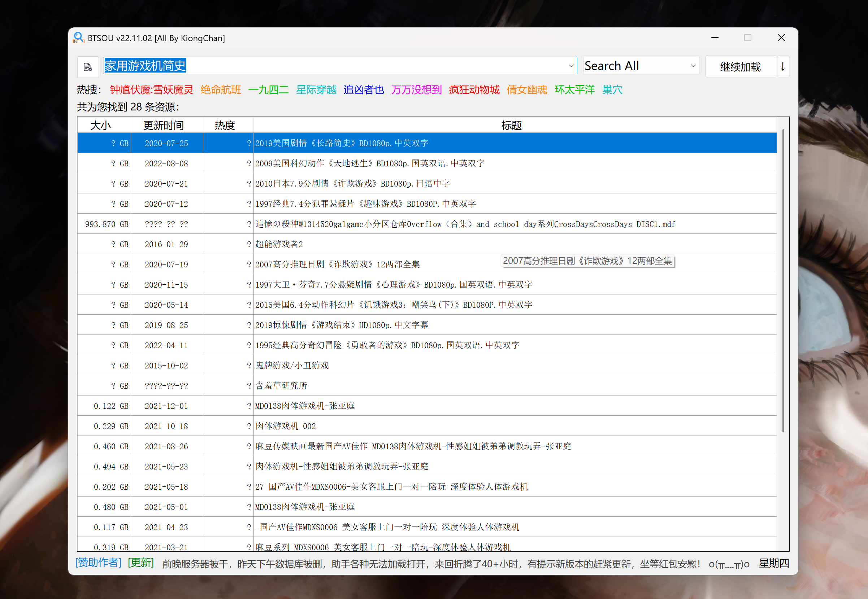The image size is (868, 599).
Task: Select hot search 星际穿越
Action: coord(316,90)
